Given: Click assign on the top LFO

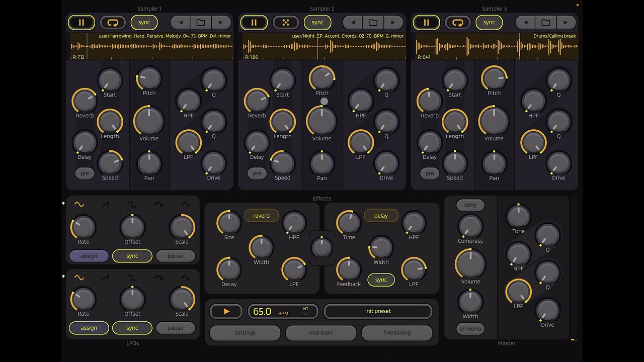Looking at the screenshot, I should (89, 256).
